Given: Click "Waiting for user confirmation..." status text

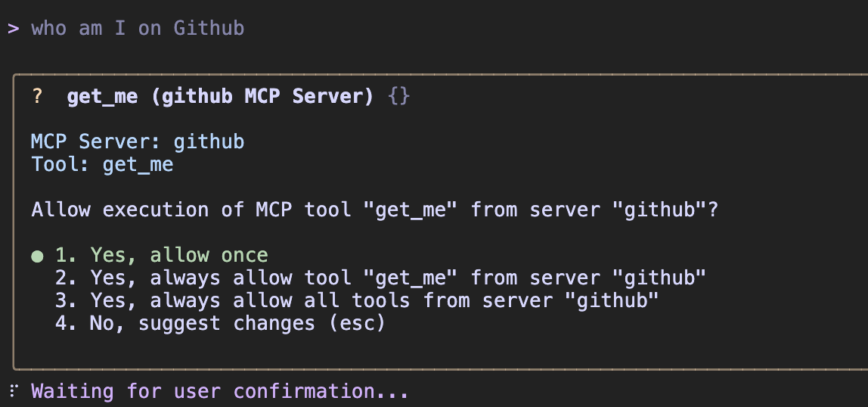Looking at the screenshot, I should coord(219,392).
